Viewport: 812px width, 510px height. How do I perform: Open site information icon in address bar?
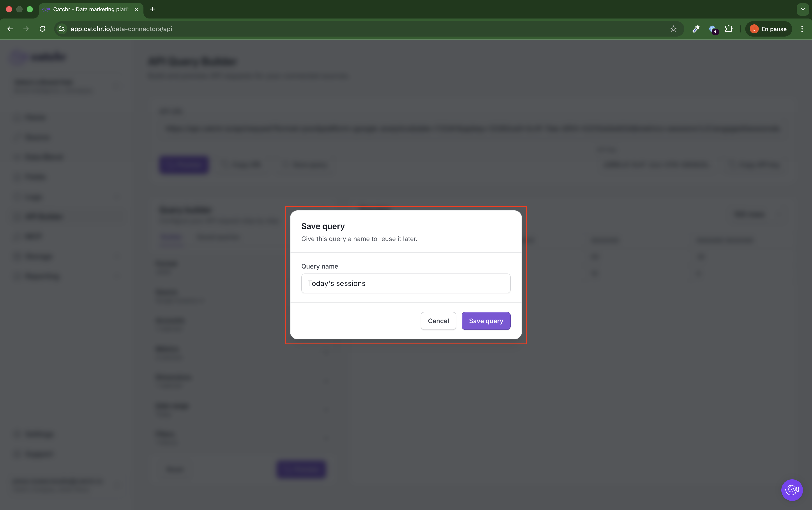tap(62, 29)
